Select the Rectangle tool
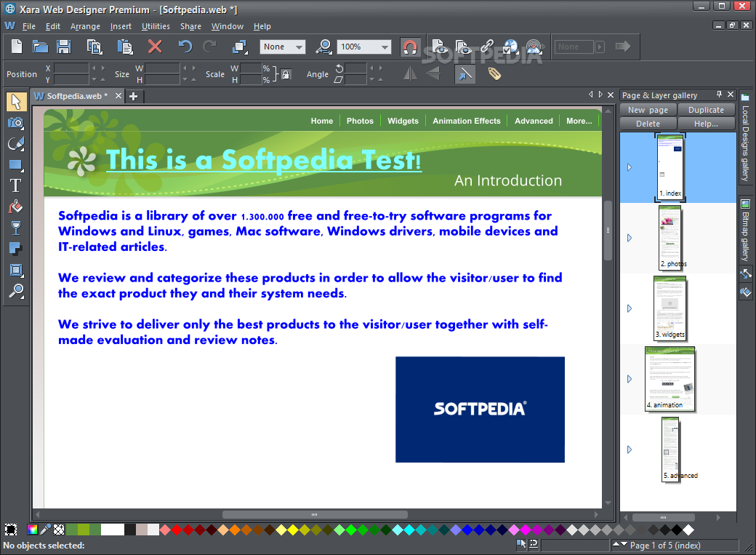The image size is (756, 555). point(16,165)
